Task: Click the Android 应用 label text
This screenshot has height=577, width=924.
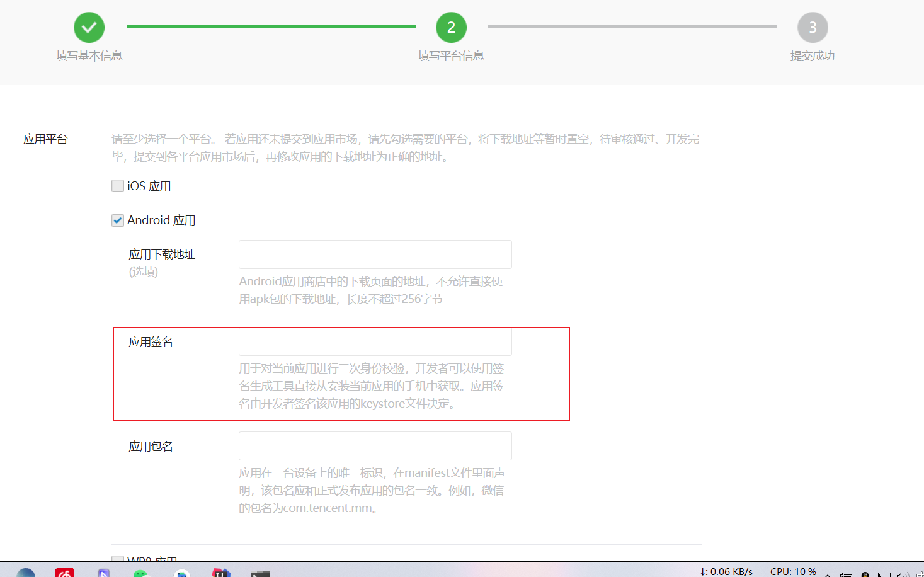Action: [x=161, y=220]
